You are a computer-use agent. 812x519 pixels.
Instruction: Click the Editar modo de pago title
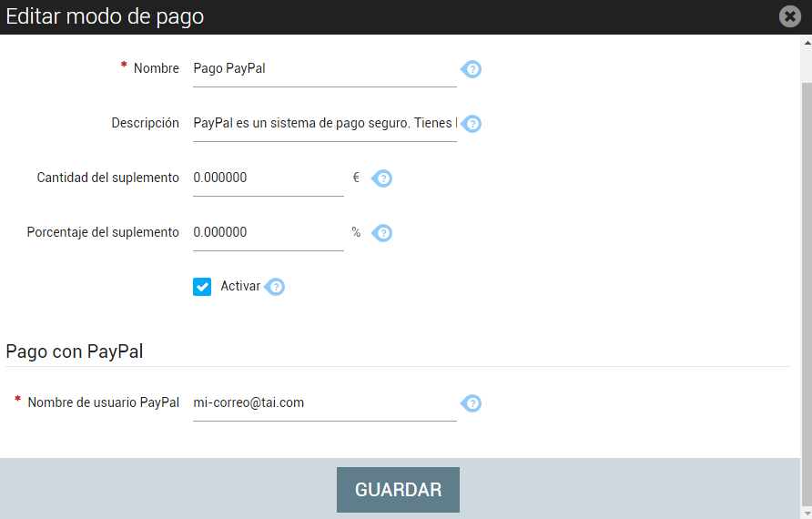[105, 16]
